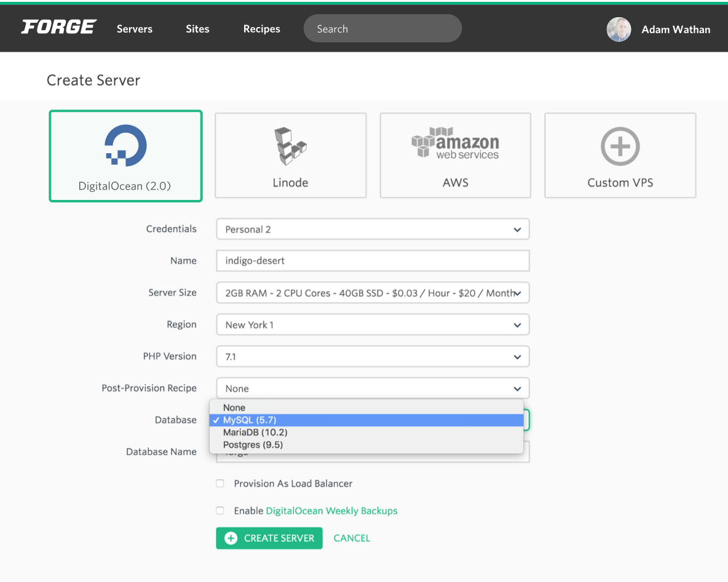Viewport: 728px width, 582px height.
Task: Choose the Custom VPS provider card
Action: pyautogui.click(x=620, y=156)
